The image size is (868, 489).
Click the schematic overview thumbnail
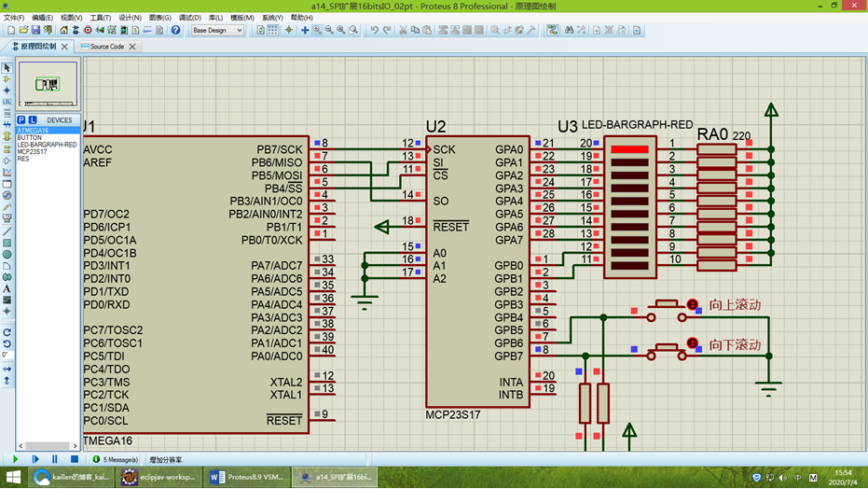[x=48, y=84]
